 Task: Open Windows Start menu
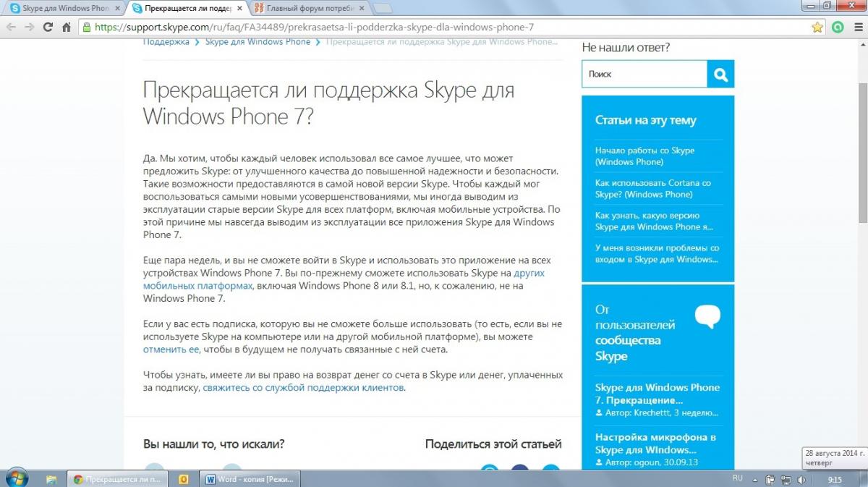tap(16, 478)
